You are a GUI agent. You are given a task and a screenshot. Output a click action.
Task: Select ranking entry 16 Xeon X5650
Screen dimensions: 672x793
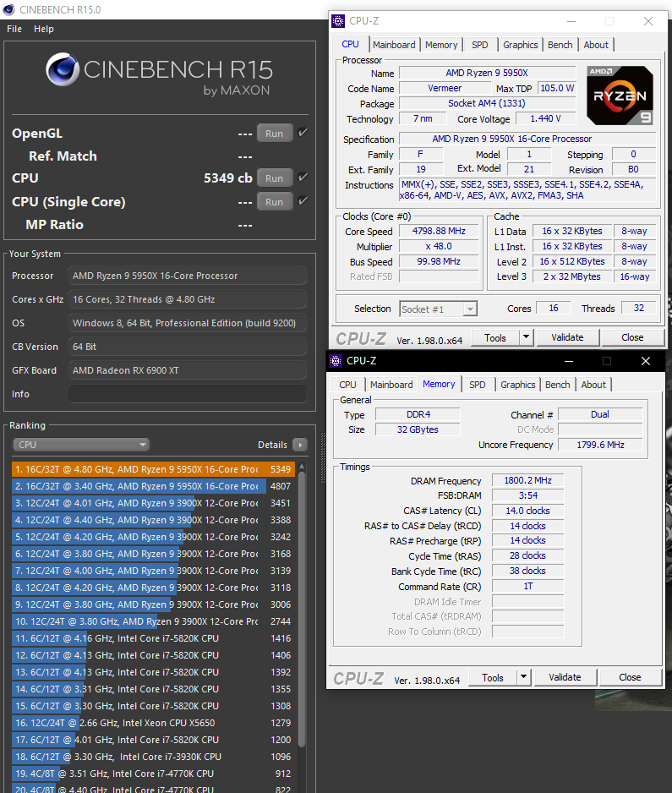click(x=153, y=723)
